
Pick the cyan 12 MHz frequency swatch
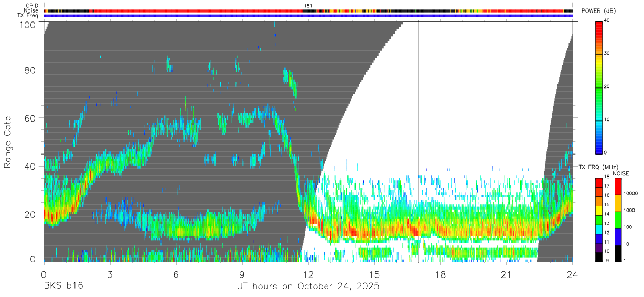click(x=598, y=229)
